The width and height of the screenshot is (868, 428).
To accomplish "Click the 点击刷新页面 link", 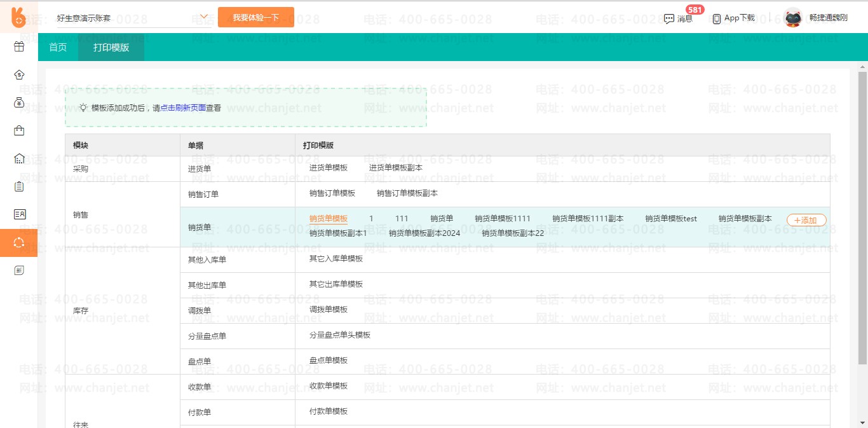I will [x=183, y=108].
